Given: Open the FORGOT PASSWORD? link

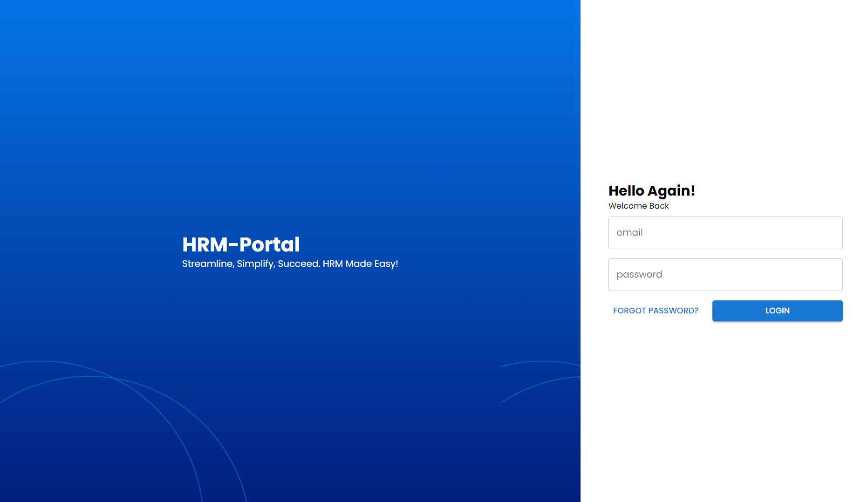Looking at the screenshot, I should [656, 311].
